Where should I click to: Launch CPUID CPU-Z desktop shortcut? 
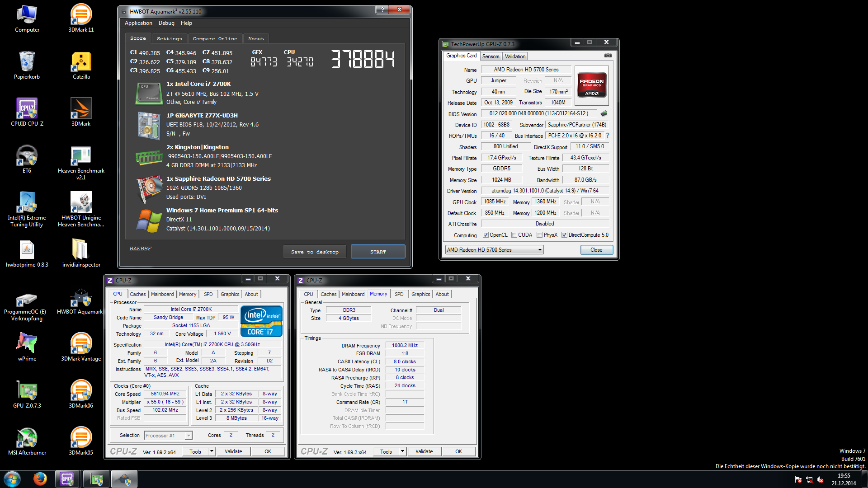(x=27, y=113)
